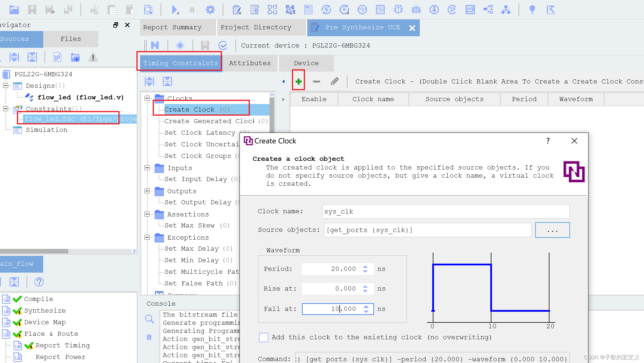The height and width of the screenshot is (363, 644).
Task: Click expand all icon in constraints tree toolbar
Action: (x=149, y=81)
